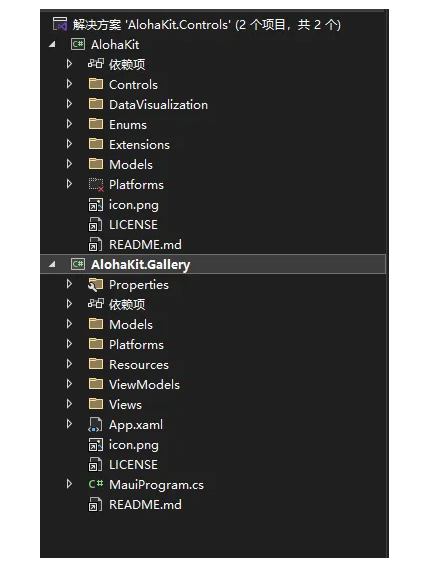Select the solution 'AlohaKit.Controls' root node
This screenshot has width=425, height=569.
pos(206,25)
